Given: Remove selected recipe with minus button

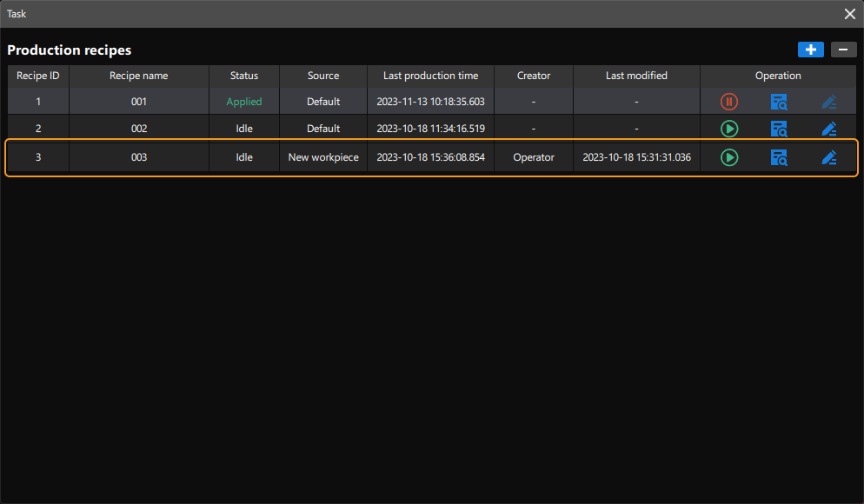Looking at the screenshot, I should point(843,50).
